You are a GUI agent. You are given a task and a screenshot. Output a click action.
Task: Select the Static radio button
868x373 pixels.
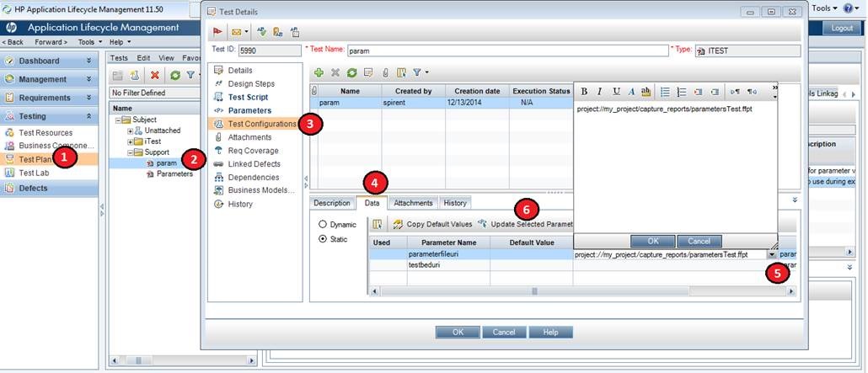click(x=324, y=239)
